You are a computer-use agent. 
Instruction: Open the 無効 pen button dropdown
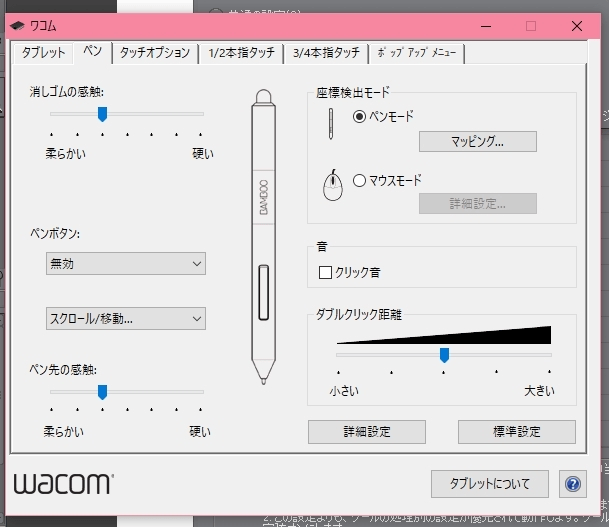pos(126,264)
